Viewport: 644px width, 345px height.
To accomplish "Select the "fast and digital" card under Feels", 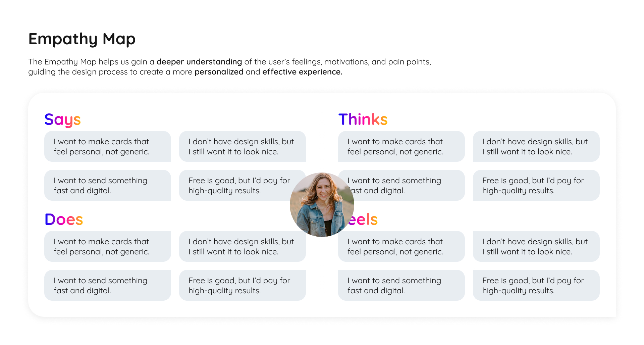I will point(401,285).
